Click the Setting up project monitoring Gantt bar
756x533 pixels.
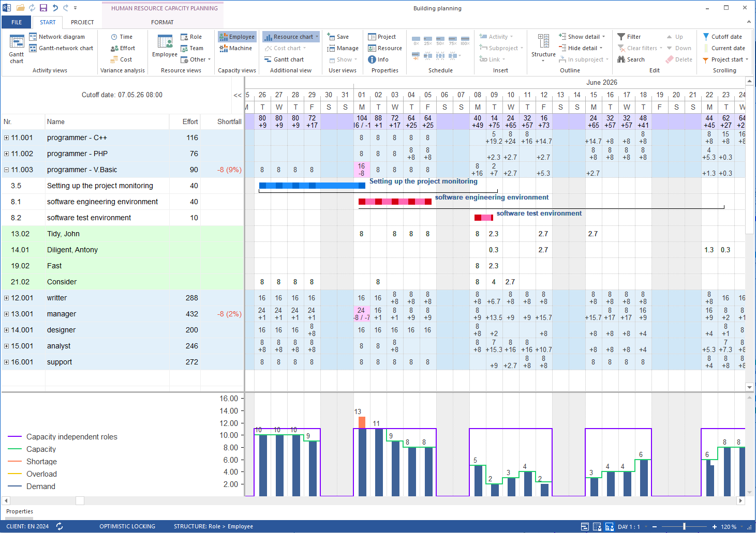coord(312,186)
